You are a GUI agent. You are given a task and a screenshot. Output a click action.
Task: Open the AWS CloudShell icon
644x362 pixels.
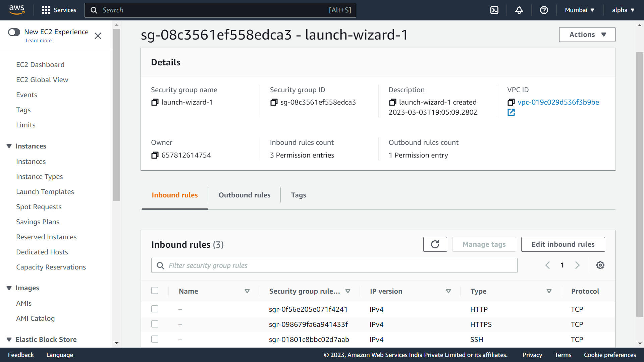click(x=494, y=10)
